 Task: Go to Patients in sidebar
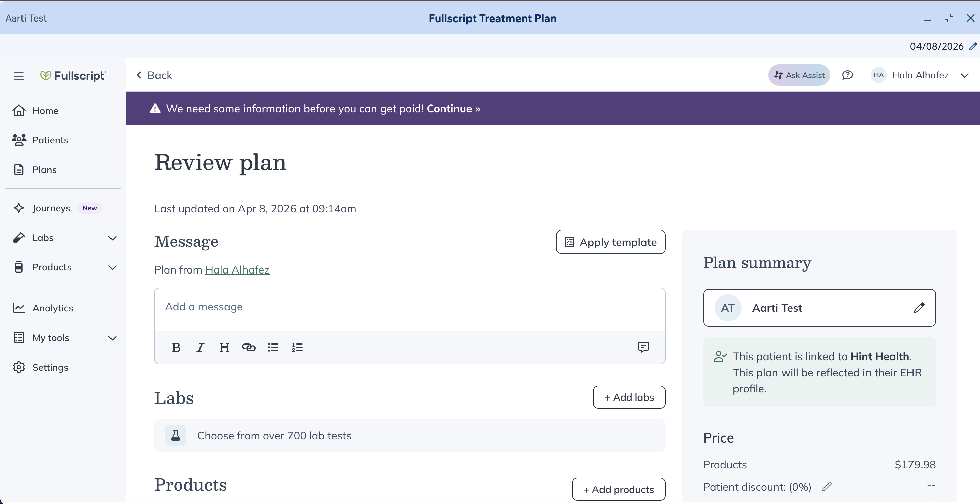coord(50,140)
